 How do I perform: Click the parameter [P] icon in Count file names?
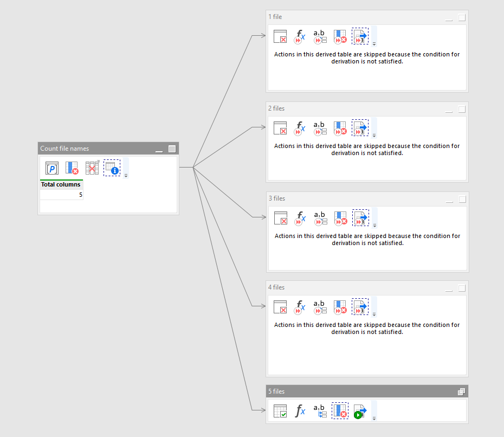[52, 168]
